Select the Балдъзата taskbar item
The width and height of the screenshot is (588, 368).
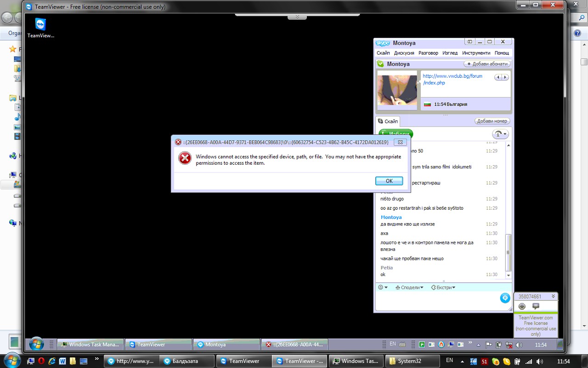tap(187, 361)
